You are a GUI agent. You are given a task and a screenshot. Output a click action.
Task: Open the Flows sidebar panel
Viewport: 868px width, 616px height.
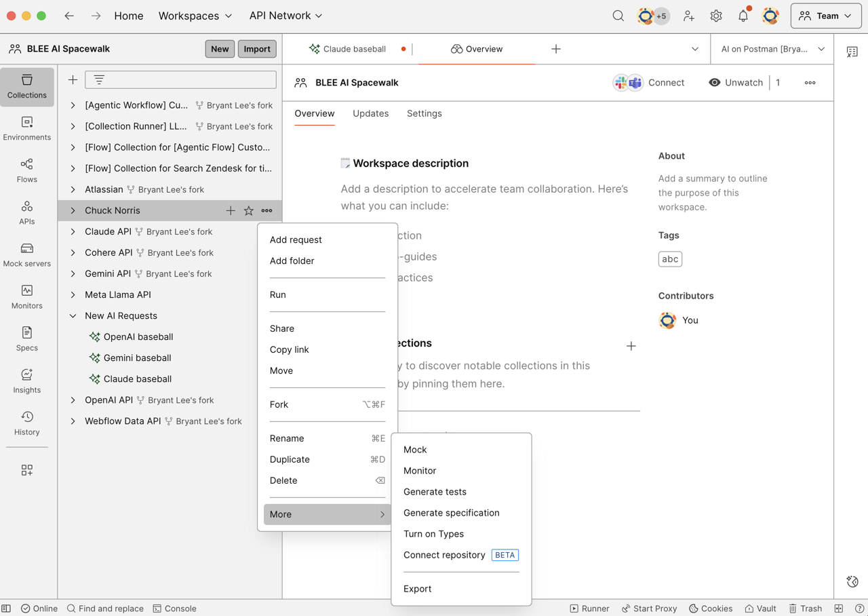(27, 170)
